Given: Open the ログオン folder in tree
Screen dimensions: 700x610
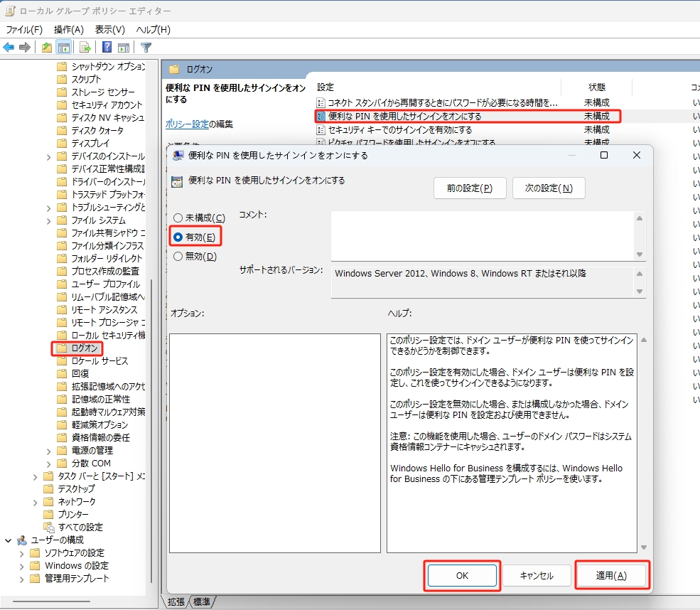Looking at the screenshot, I should coord(84,348).
